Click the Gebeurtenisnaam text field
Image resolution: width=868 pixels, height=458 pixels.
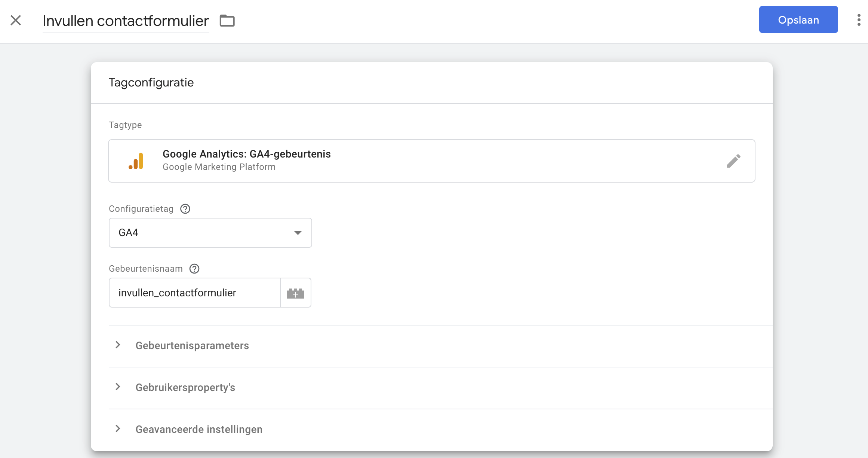(194, 293)
